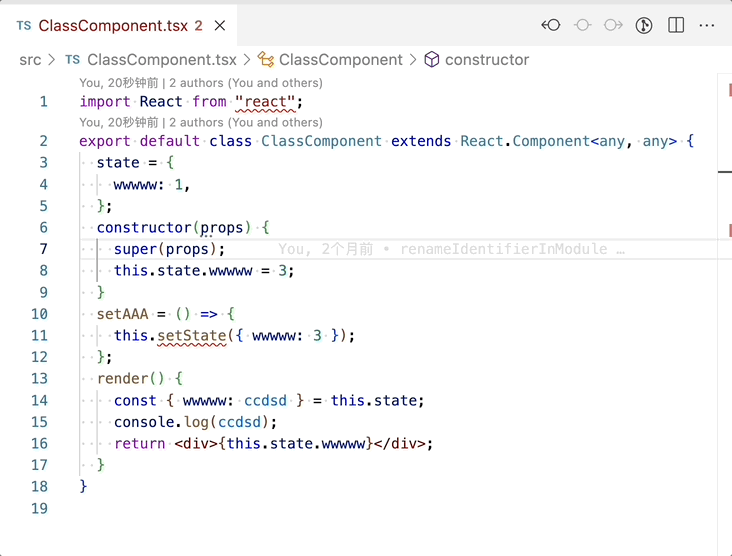The height and width of the screenshot is (556, 732).
Task: Click the underlined setState call on line 11
Action: [x=192, y=336]
